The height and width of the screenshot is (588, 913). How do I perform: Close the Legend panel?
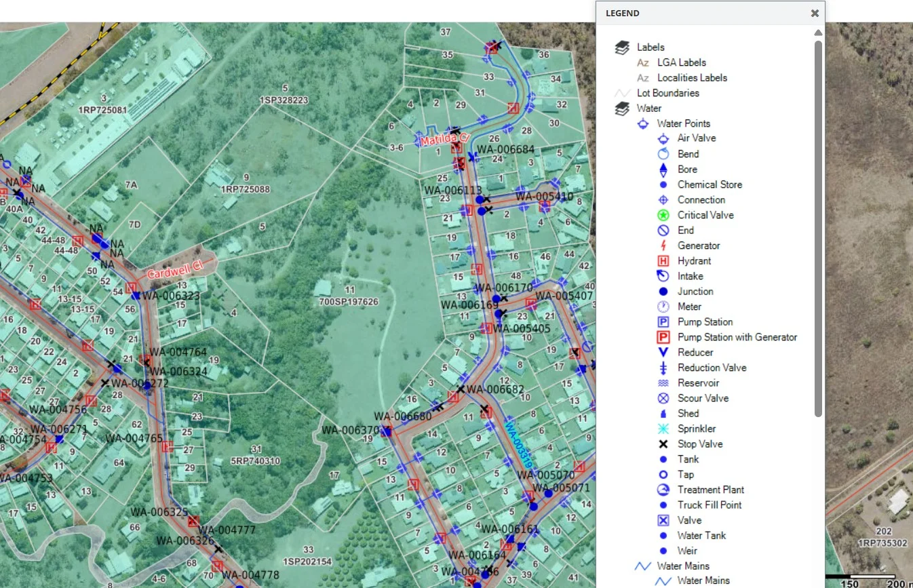pyautogui.click(x=815, y=13)
